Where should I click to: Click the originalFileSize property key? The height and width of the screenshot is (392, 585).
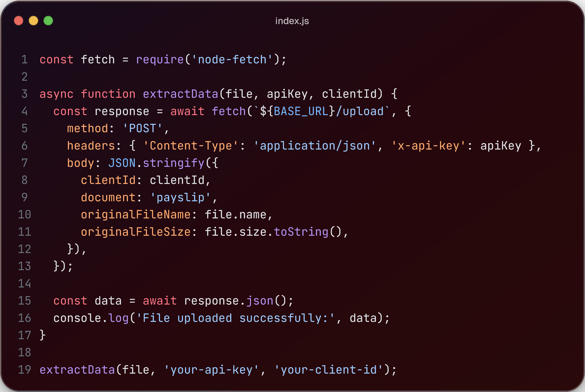(136, 232)
